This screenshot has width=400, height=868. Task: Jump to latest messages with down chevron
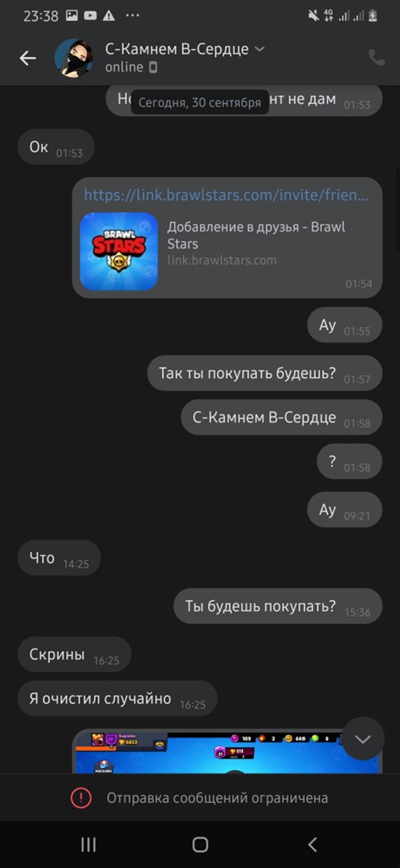[x=362, y=739]
